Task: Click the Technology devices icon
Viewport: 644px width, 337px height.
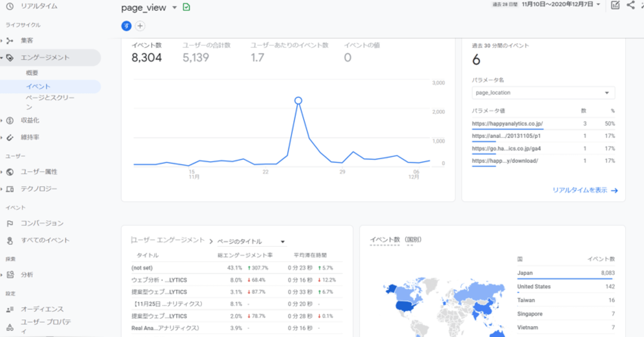Action: tap(10, 189)
